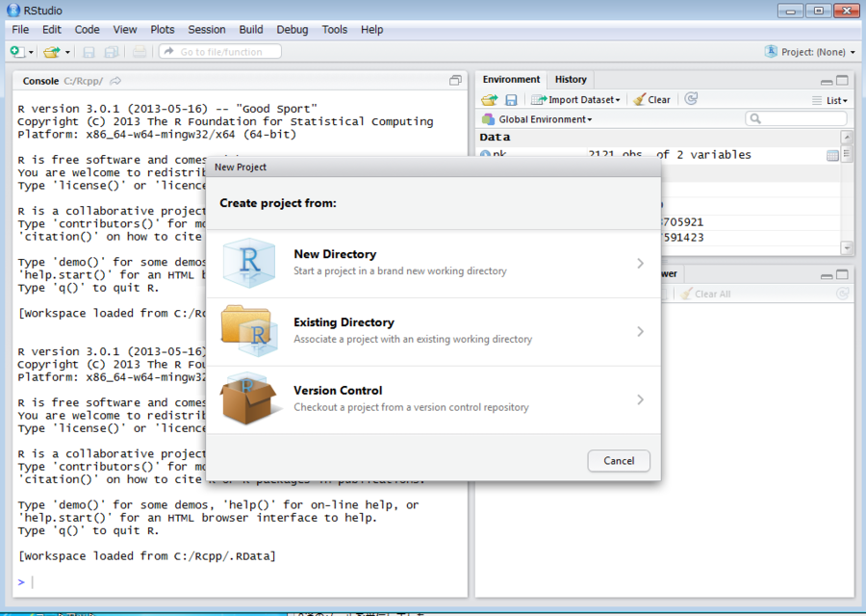Viewport: 866px width, 616px height.
Task: Focus the Environment search field
Action: click(x=796, y=118)
